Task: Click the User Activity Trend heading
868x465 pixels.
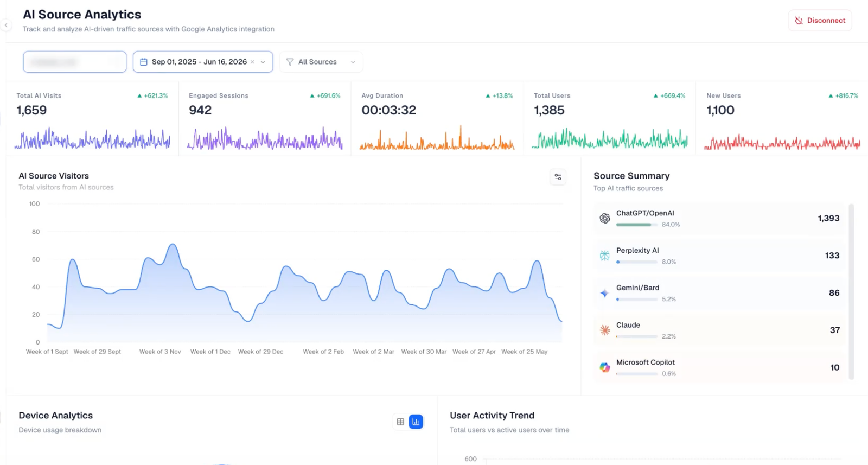Action: point(492,416)
